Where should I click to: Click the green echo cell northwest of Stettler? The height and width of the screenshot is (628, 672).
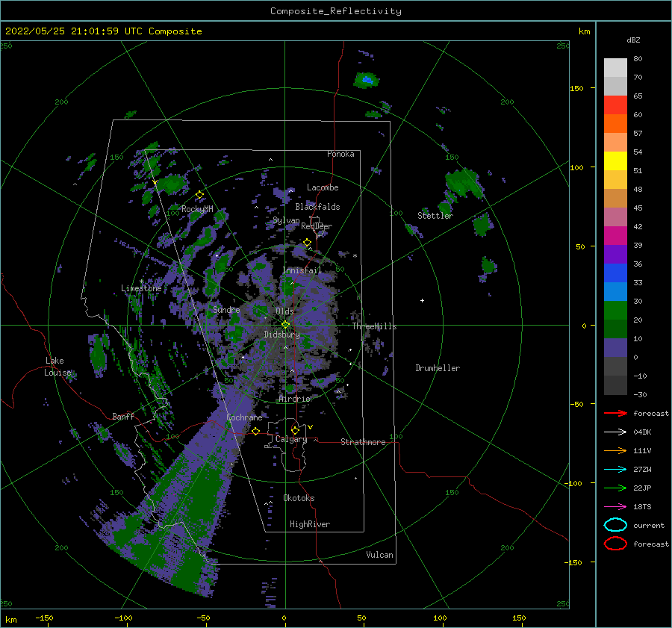(x=463, y=184)
